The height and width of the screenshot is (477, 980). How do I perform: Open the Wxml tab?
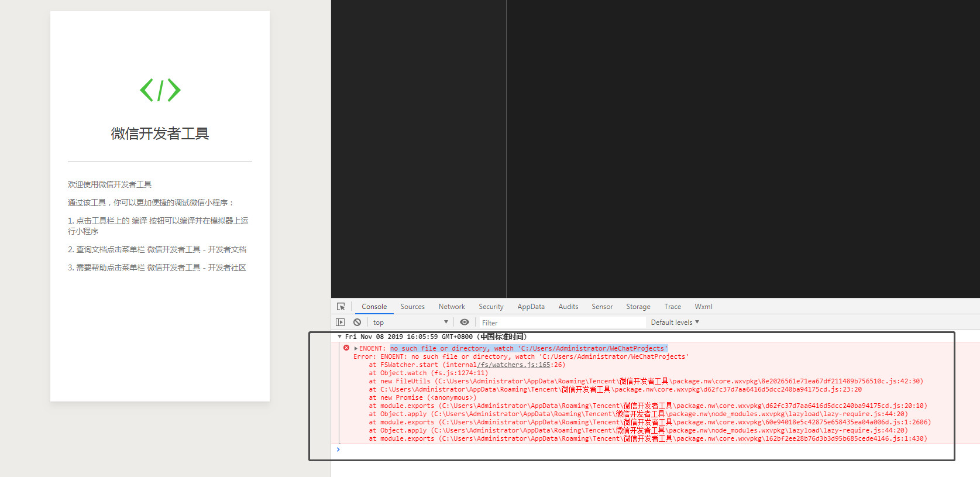(703, 307)
